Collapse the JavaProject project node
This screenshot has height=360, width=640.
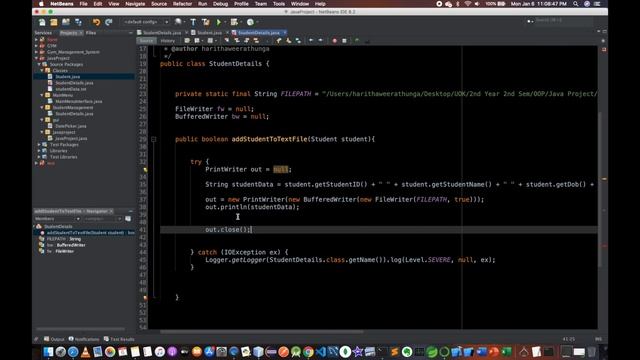[36, 58]
